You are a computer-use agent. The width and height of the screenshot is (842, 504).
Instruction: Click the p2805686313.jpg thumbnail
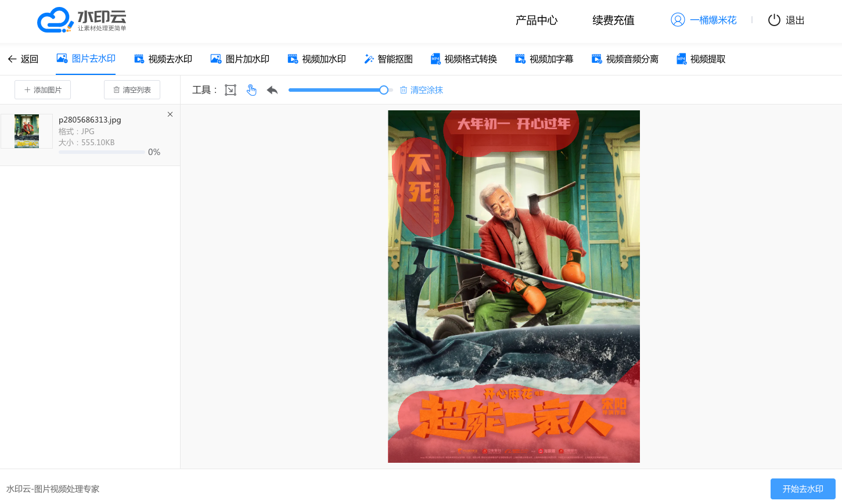click(27, 131)
